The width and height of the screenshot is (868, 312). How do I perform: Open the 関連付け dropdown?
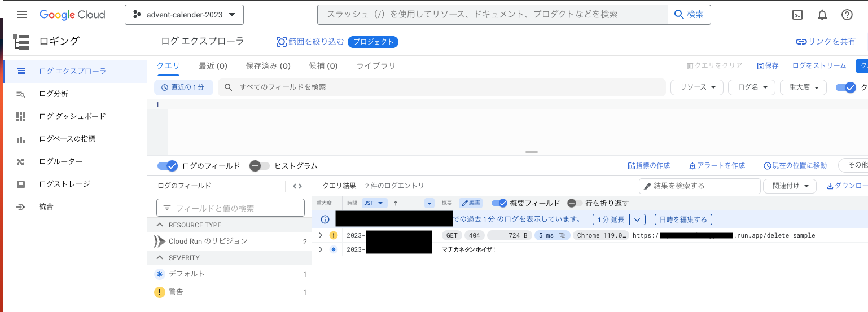tap(790, 186)
